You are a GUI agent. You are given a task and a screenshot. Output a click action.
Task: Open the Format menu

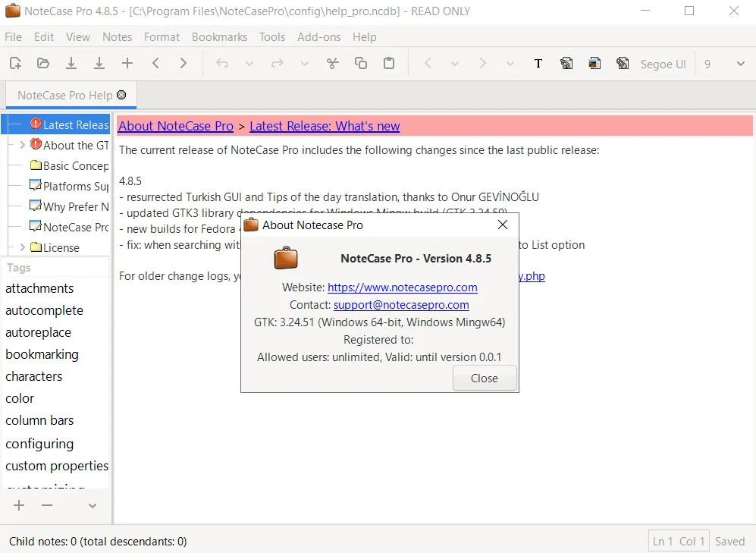[x=162, y=37]
